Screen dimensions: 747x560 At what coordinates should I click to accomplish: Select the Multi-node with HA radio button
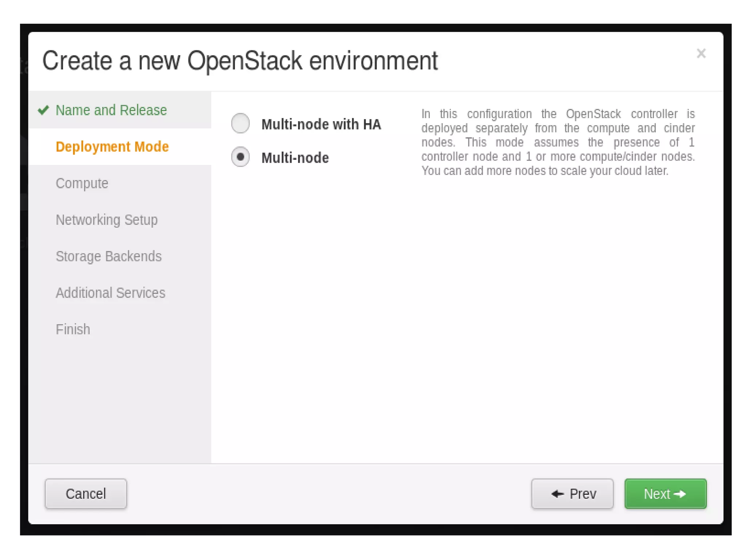(240, 123)
